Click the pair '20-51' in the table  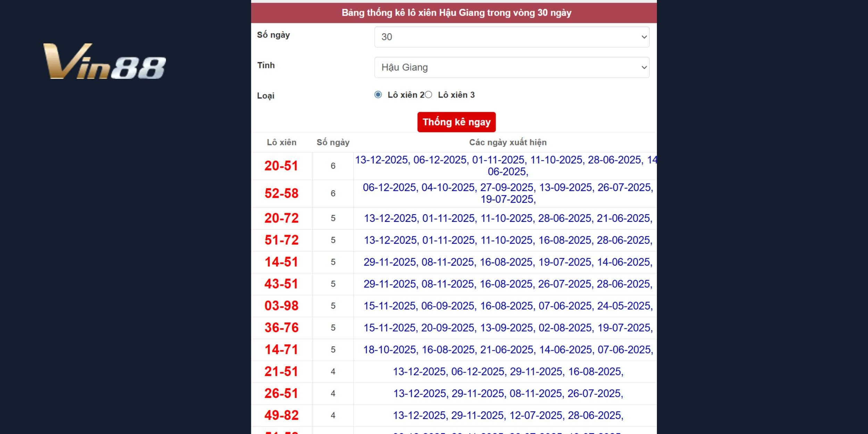[282, 166]
